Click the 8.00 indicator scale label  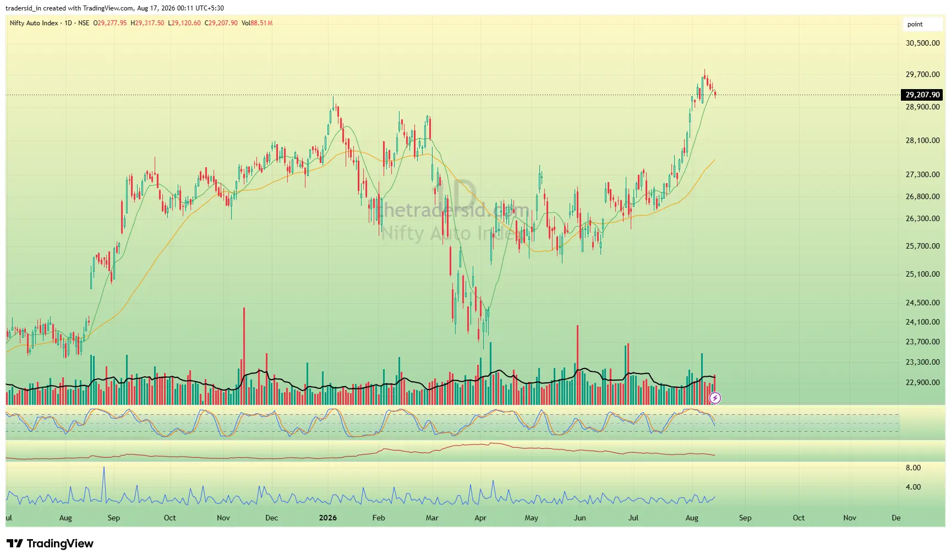click(x=913, y=468)
